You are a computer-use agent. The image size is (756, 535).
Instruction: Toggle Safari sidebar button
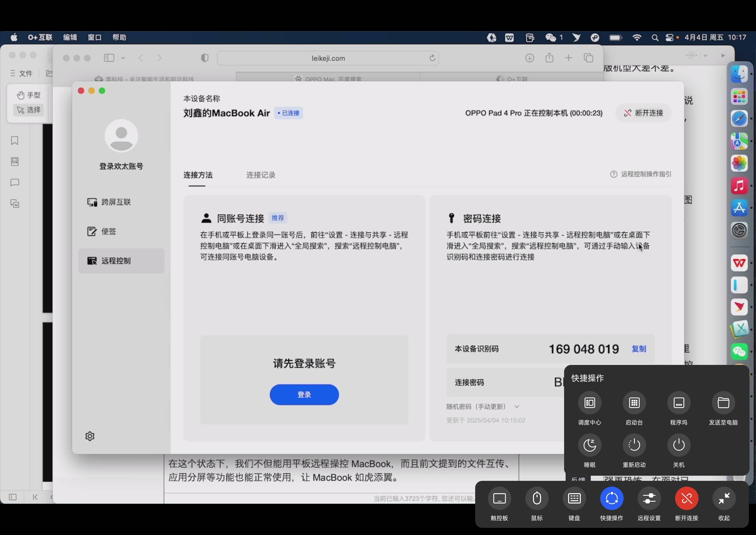pyautogui.click(x=109, y=58)
